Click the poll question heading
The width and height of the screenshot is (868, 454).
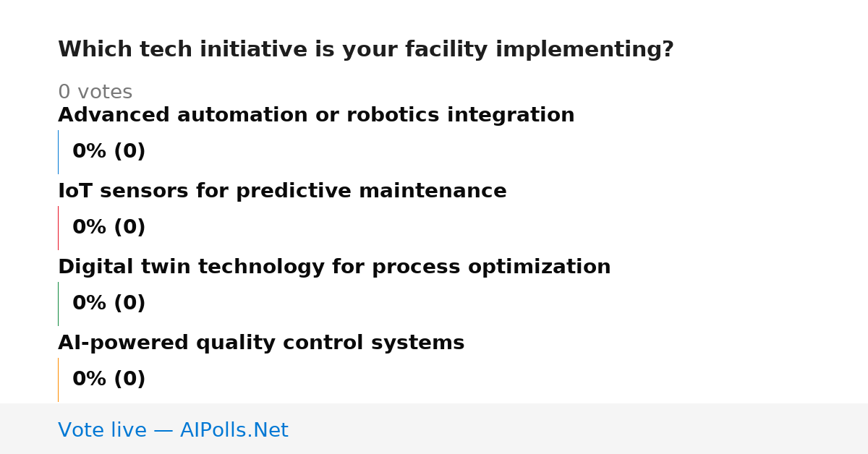365,50
